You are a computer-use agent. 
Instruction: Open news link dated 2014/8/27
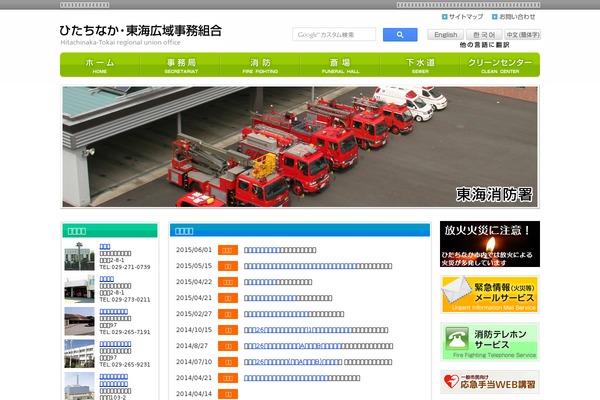click(293, 346)
